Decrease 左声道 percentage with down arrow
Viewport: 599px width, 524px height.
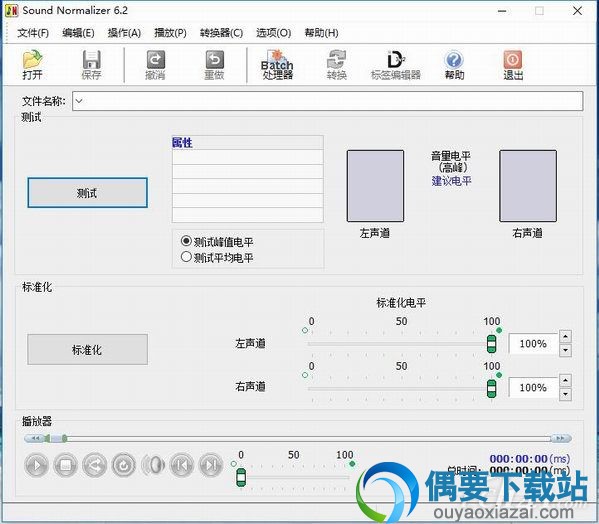pos(565,350)
